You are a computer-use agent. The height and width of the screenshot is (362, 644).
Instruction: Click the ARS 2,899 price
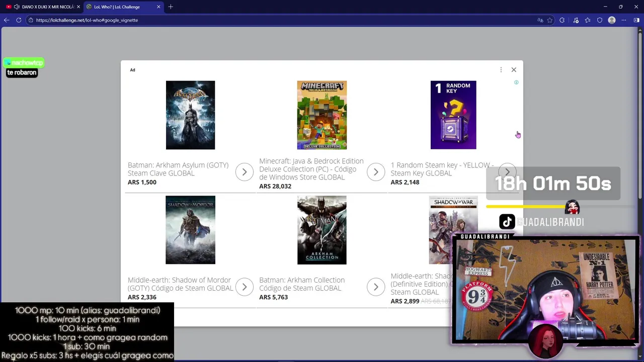point(405,301)
